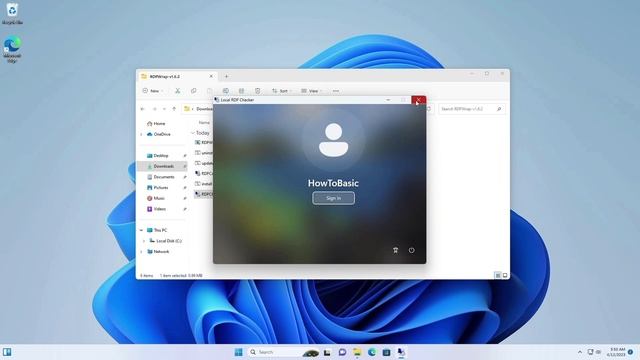The height and width of the screenshot is (360, 640).
Task: Click the Copy icon in Explorer toolbar
Action: click(x=193, y=91)
